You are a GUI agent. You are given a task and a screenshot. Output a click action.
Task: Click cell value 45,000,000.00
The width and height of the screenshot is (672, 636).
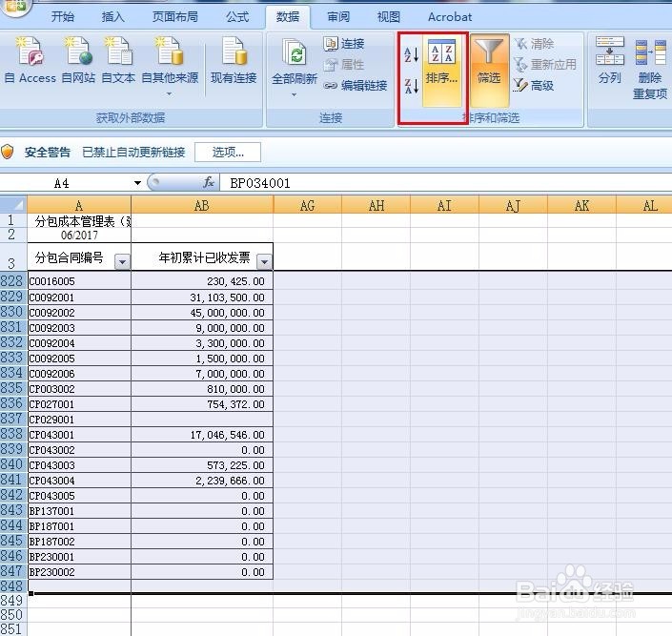point(202,313)
